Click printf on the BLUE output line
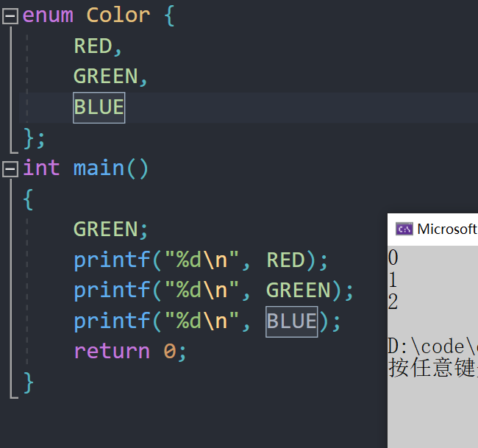Image resolution: width=478 pixels, height=448 pixels. (112, 321)
